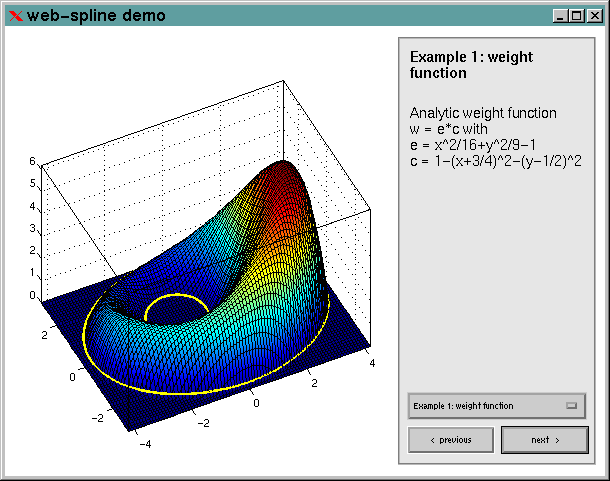Maximize the web-spline demo window
The height and width of the screenshot is (481, 610).
(x=575, y=16)
